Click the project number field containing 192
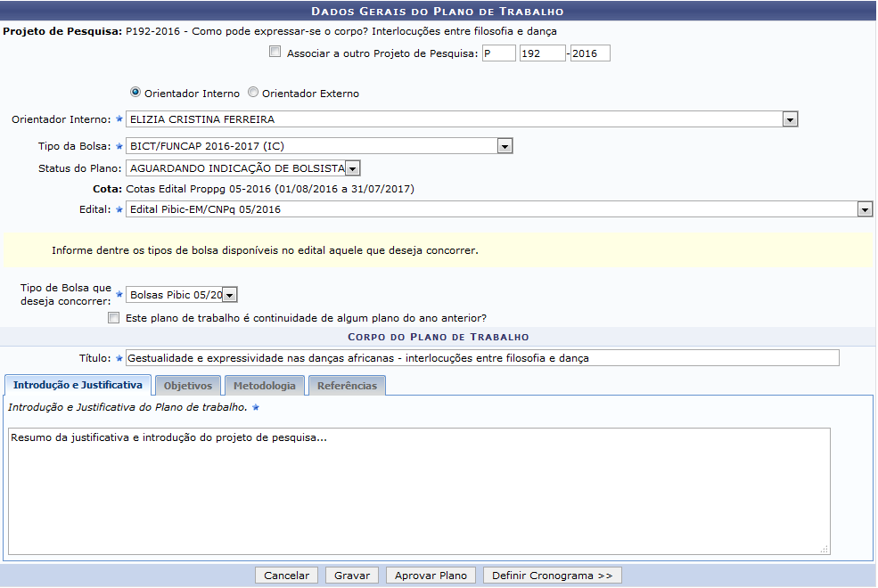878x588 pixels. click(542, 53)
